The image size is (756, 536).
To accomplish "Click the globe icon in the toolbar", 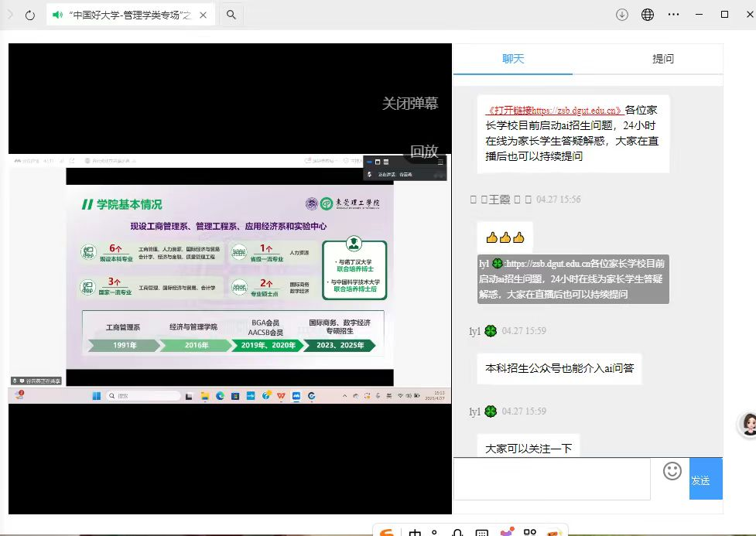I will pyautogui.click(x=648, y=15).
